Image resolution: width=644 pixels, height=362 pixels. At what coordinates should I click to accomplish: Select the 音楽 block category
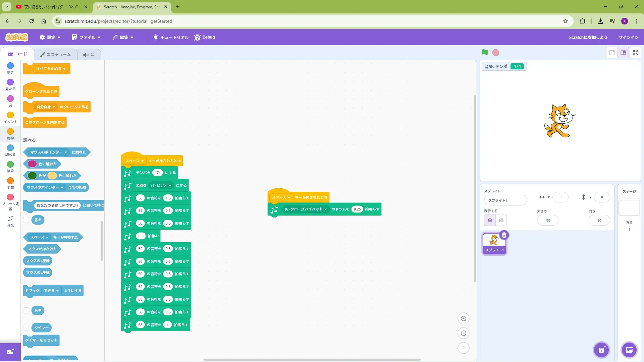click(x=10, y=221)
